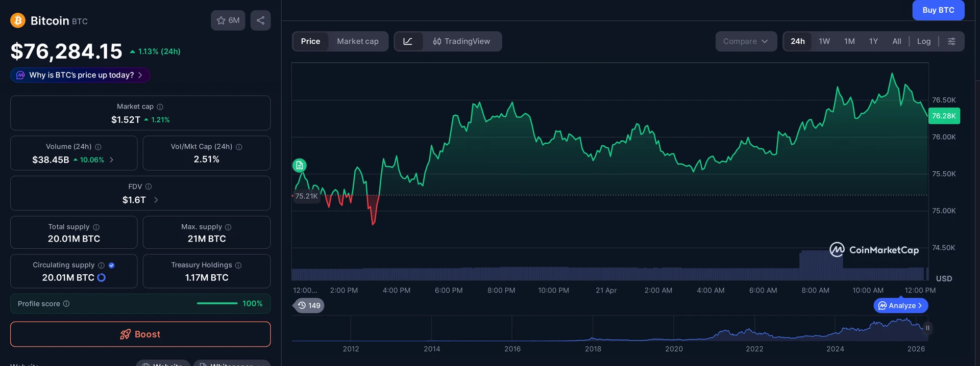Click the pause handle on range navigator
The height and width of the screenshot is (366, 980).
pos(927,328)
